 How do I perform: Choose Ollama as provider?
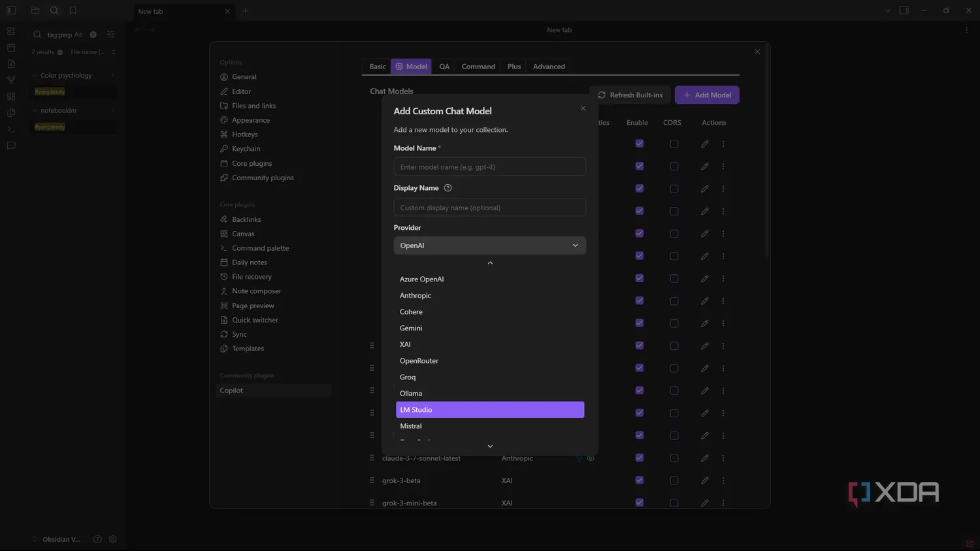click(x=490, y=394)
